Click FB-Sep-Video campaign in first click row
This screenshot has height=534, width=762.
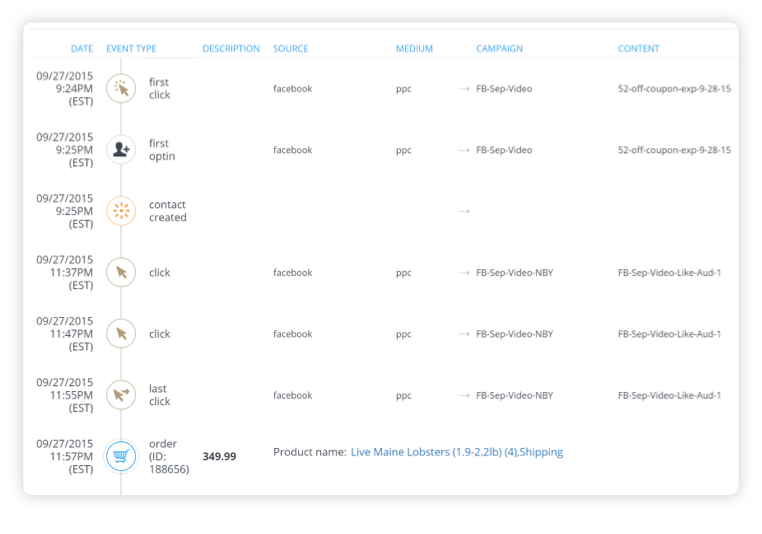(504, 88)
